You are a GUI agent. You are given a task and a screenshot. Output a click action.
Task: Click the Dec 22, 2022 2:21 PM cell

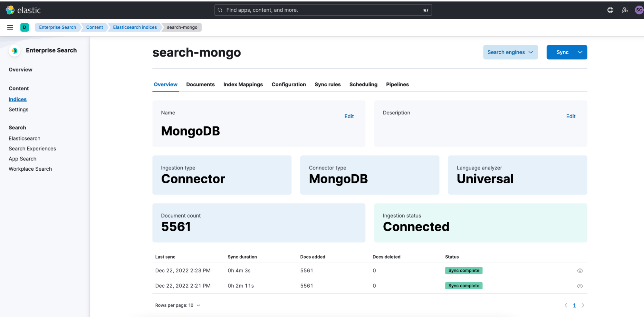point(183,286)
